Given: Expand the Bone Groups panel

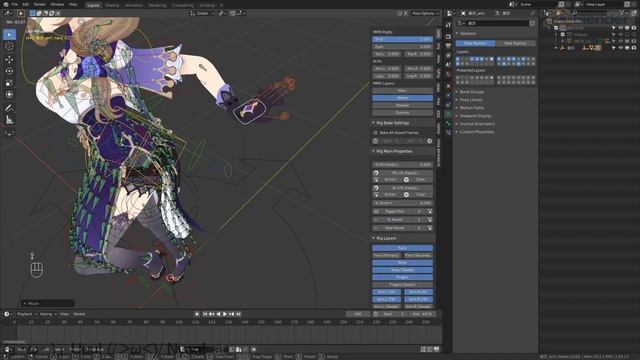Looking at the screenshot, I should point(472,92).
